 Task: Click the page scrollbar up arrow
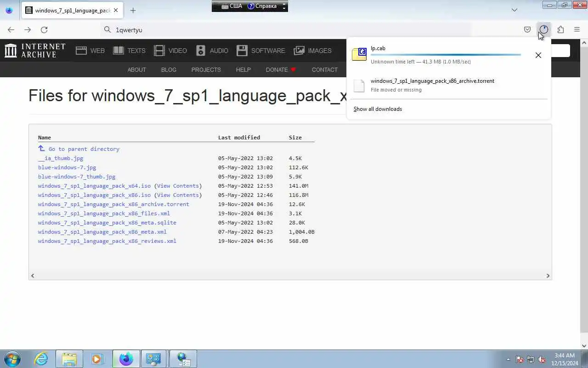[x=584, y=43]
